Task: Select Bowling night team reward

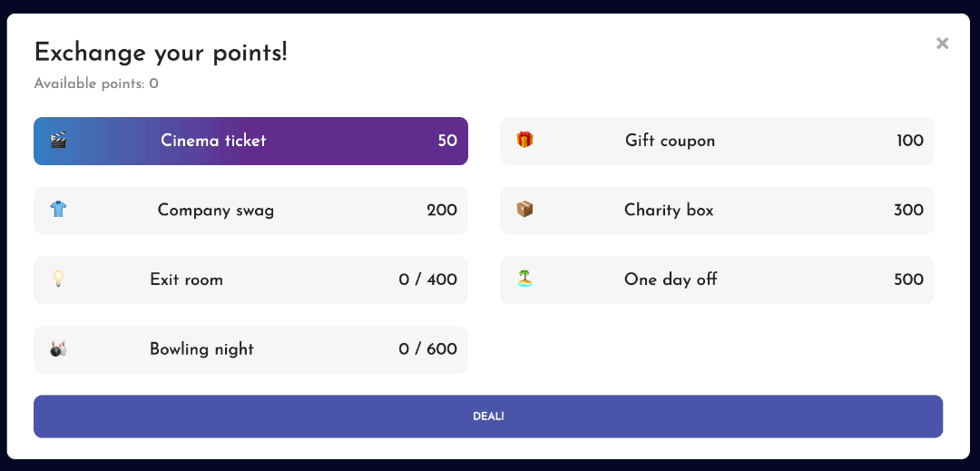Action: click(x=250, y=349)
